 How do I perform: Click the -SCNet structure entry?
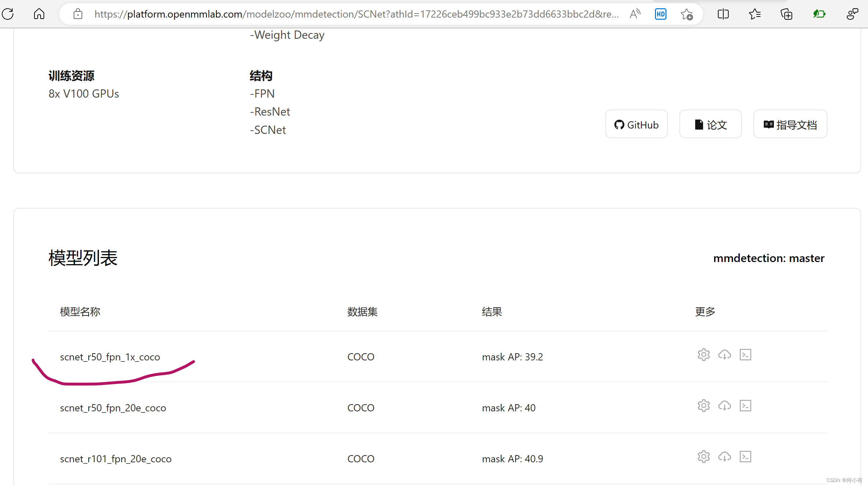pos(268,130)
